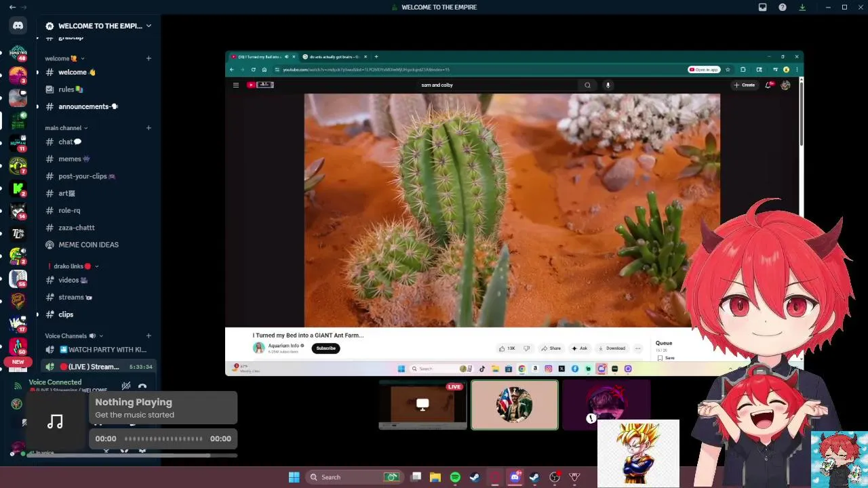Open Spotify from the Windows taskbar
Image resolution: width=868 pixels, height=488 pixels.
tap(455, 477)
